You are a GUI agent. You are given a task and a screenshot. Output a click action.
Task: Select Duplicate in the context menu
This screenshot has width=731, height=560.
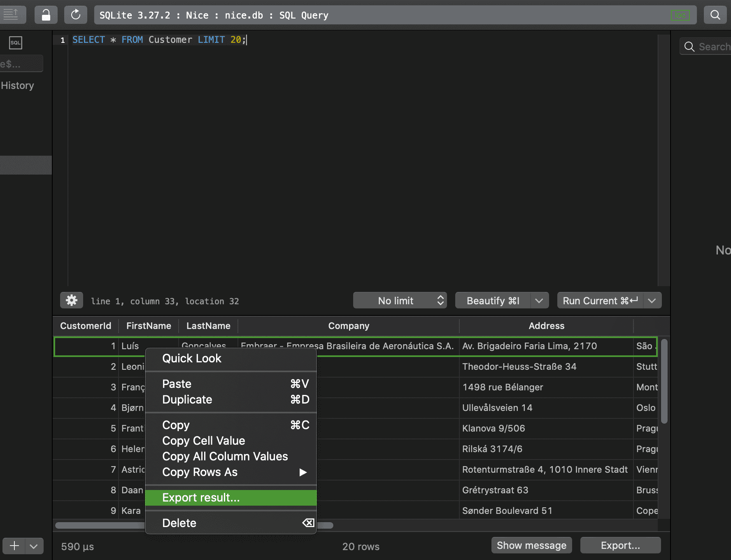(x=231, y=399)
